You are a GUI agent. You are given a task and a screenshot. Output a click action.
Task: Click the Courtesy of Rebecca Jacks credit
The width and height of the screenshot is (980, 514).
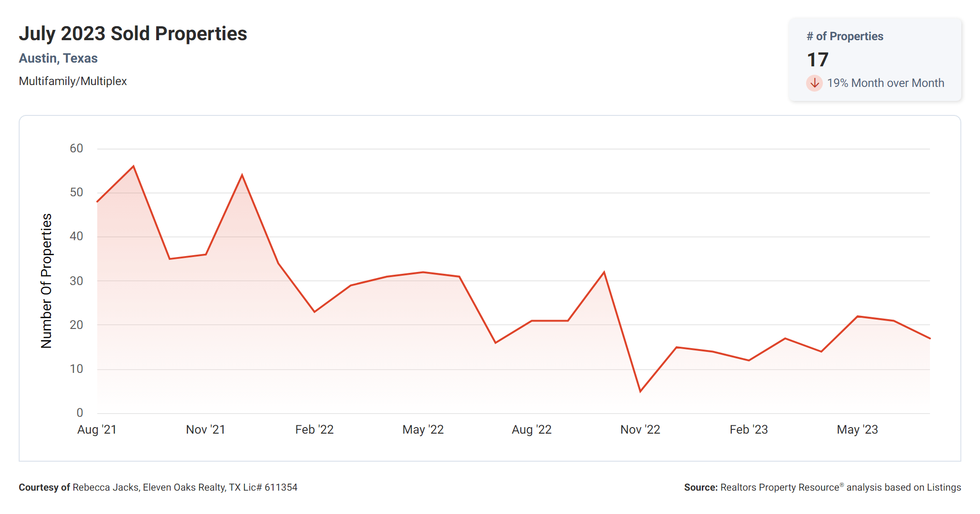[x=158, y=487]
